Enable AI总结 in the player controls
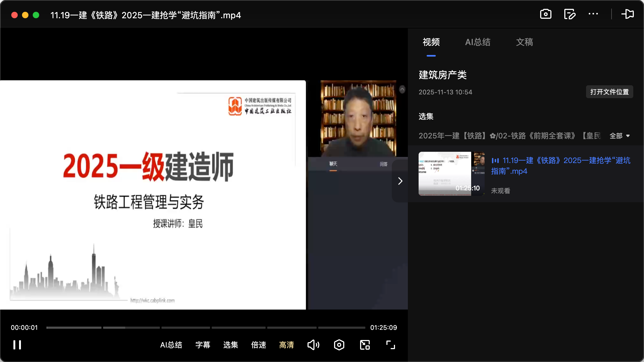 click(171, 345)
